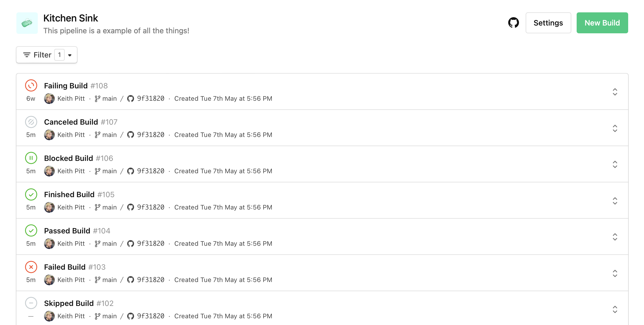The image size is (644, 325).
Task: Start a New Build
Action: point(602,23)
